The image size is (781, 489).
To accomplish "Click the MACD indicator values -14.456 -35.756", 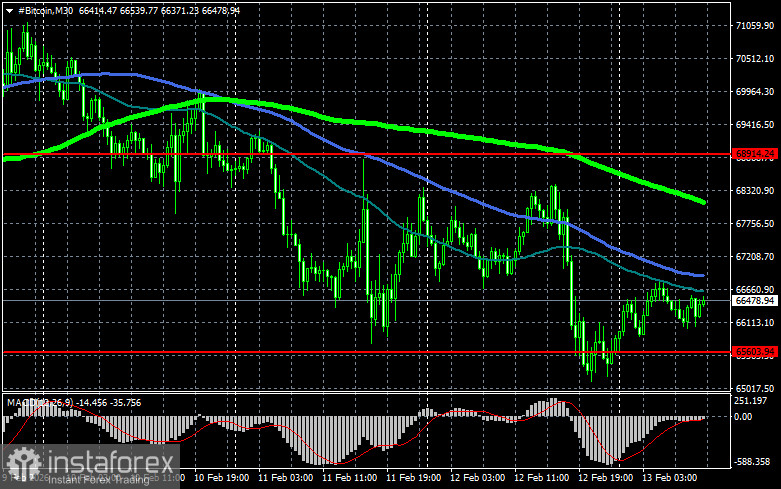I will pyautogui.click(x=110, y=402).
